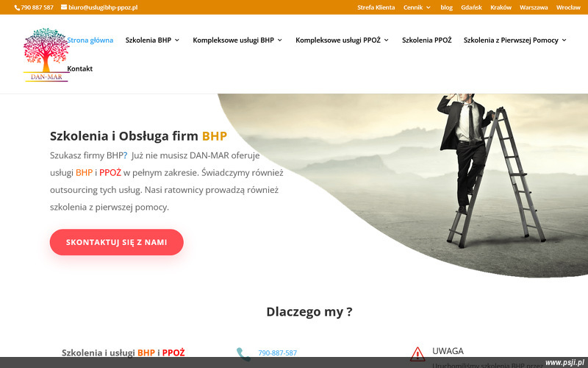This screenshot has height=368, width=588.
Task: Select the Wrocław city link
Action: [x=568, y=7]
